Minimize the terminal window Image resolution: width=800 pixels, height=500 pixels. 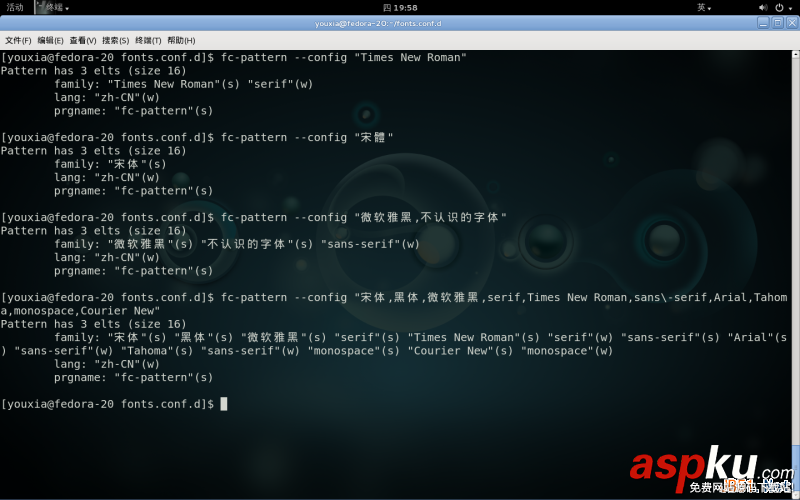click(763, 23)
